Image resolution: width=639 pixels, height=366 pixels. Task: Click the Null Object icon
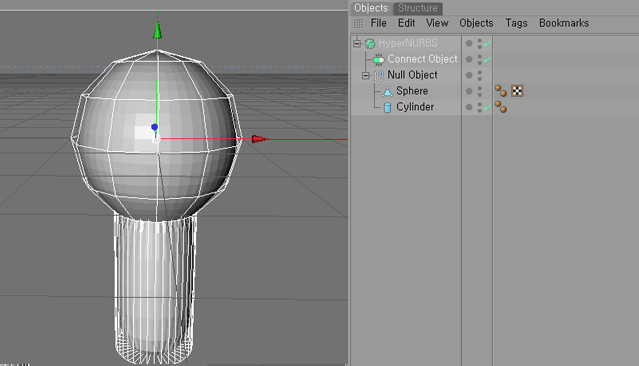379,75
